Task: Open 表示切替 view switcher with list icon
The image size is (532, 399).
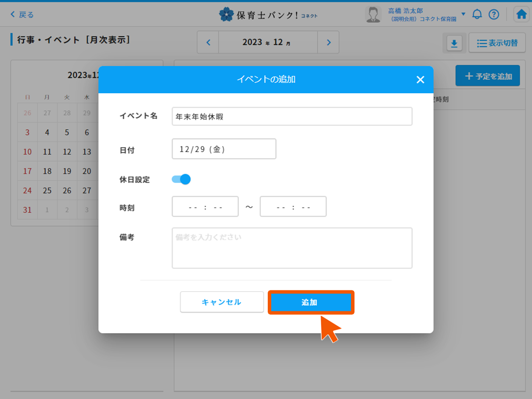Action: coord(497,43)
